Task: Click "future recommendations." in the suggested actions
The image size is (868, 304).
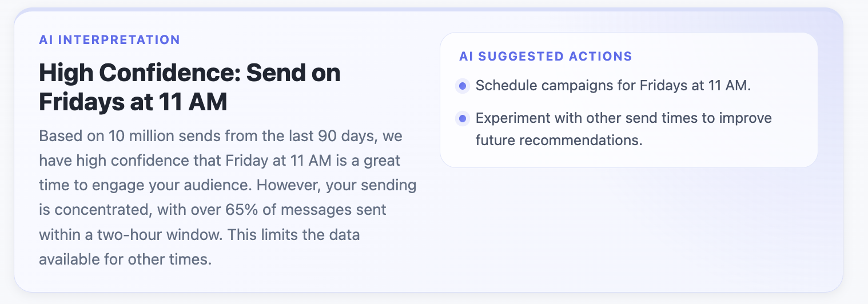Action: click(x=559, y=141)
